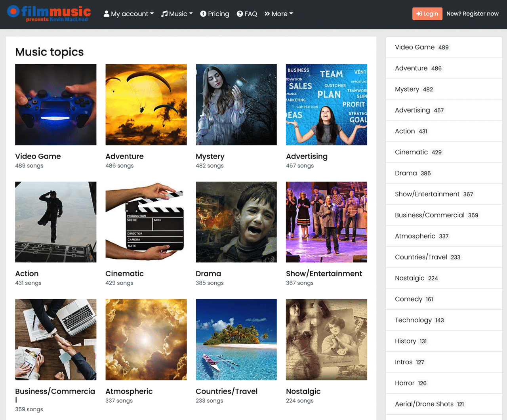Click the Drama title under the thumbnail
Viewport: 507px width, 420px height.
[208, 273]
